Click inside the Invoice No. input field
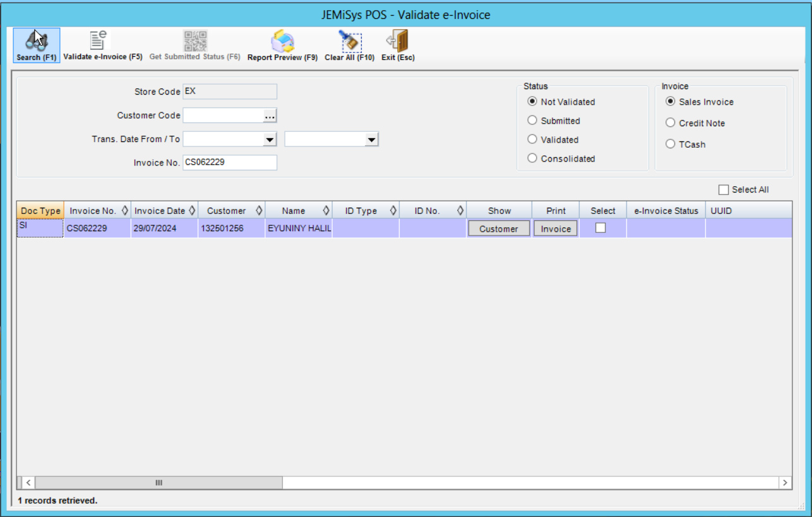The image size is (812, 517). click(229, 162)
